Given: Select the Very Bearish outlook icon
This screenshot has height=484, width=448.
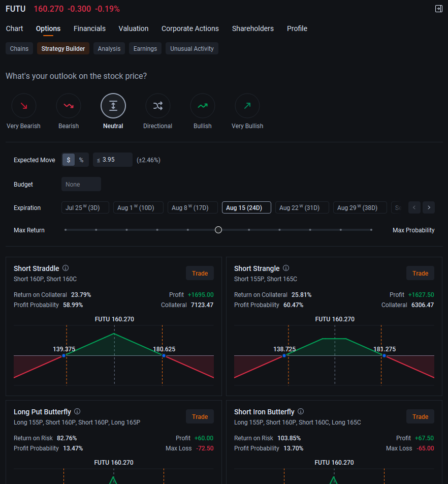Looking at the screenshot, I should (24, 106).
